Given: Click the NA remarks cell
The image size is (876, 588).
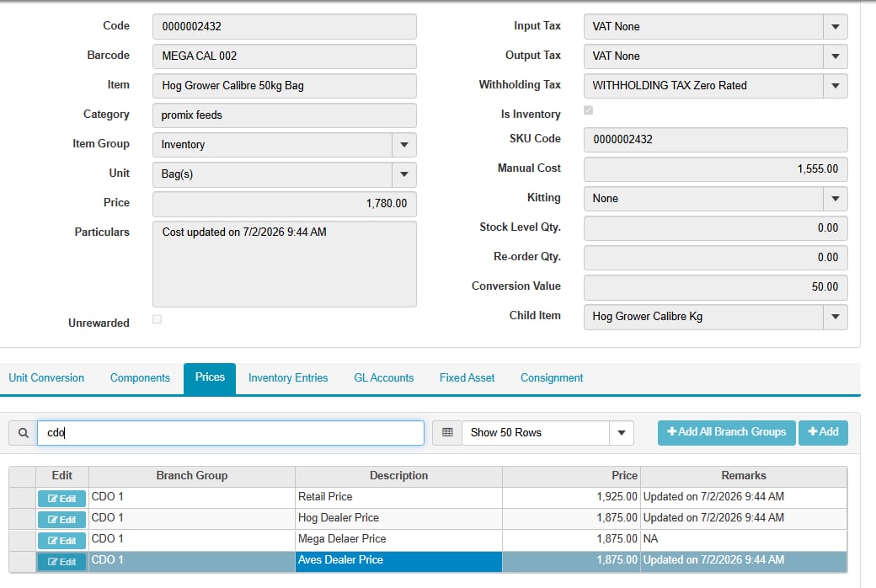Looking at the screenshot, I should (x=744, y=539).
